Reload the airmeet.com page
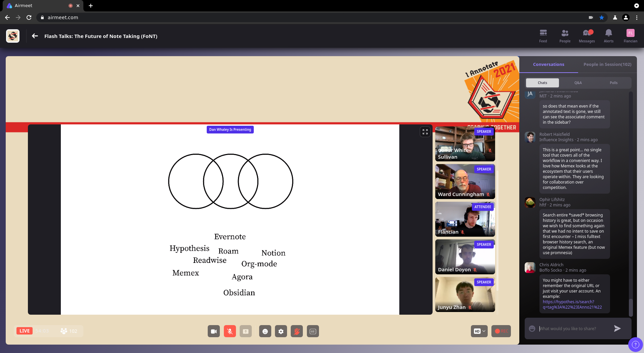 point(29,17)
